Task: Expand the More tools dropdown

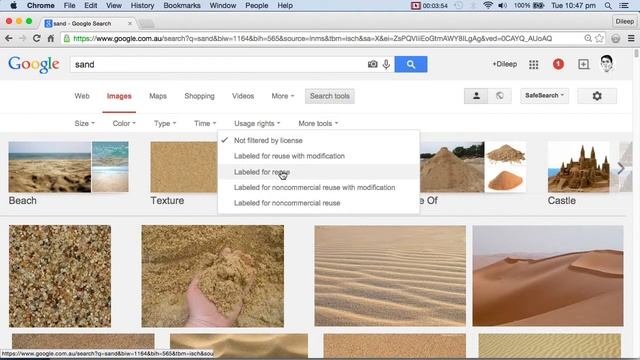Action: (318, 123)
